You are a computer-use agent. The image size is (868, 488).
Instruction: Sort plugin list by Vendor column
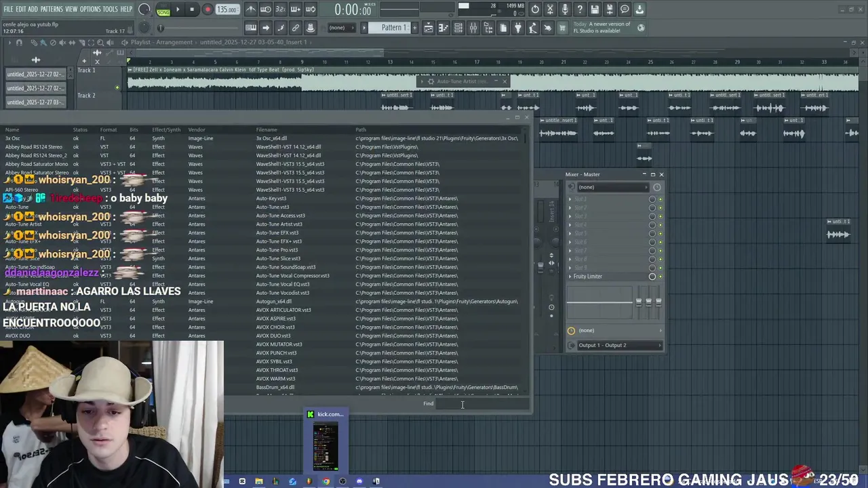pos(197,129)
